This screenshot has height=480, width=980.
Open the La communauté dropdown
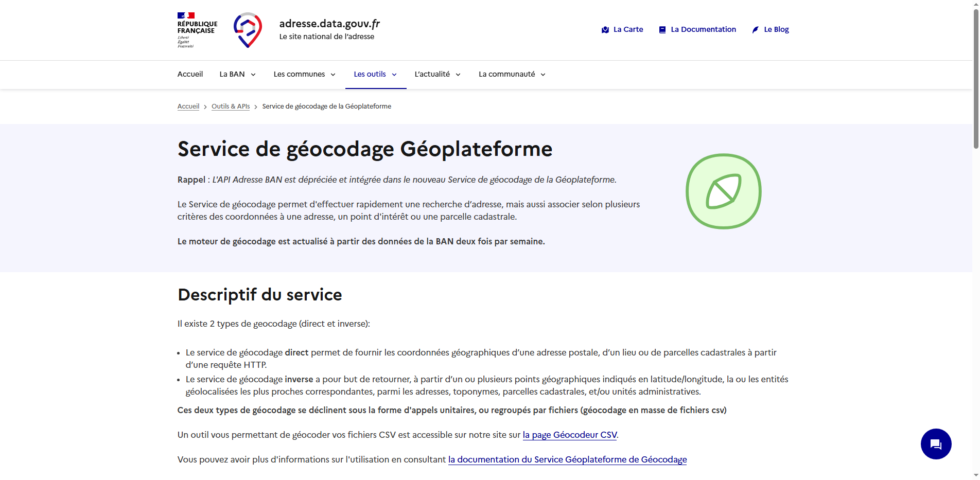pyautogui.click(x=511, y=74)
